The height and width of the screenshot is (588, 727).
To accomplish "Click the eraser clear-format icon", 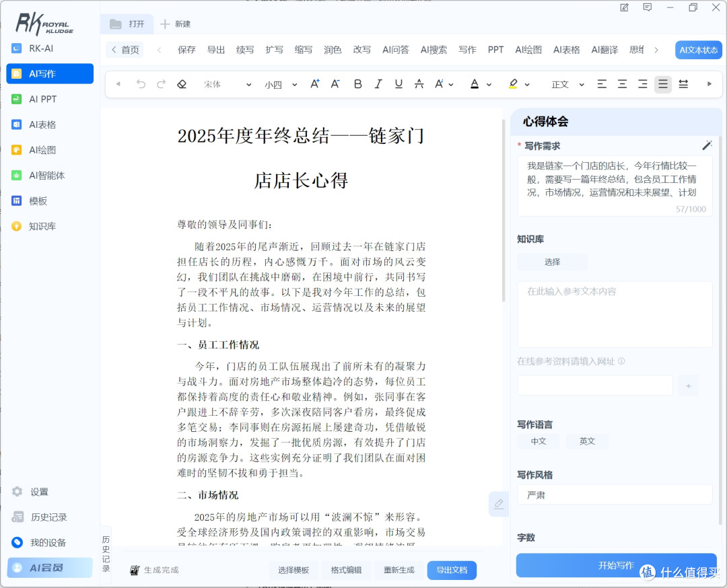I will pos(182,84).
